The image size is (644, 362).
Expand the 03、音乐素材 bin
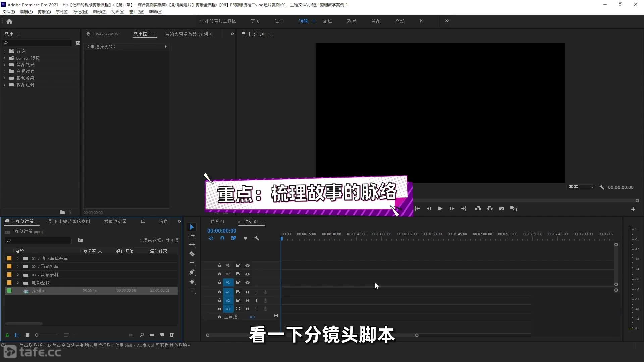tap(18, 275)
